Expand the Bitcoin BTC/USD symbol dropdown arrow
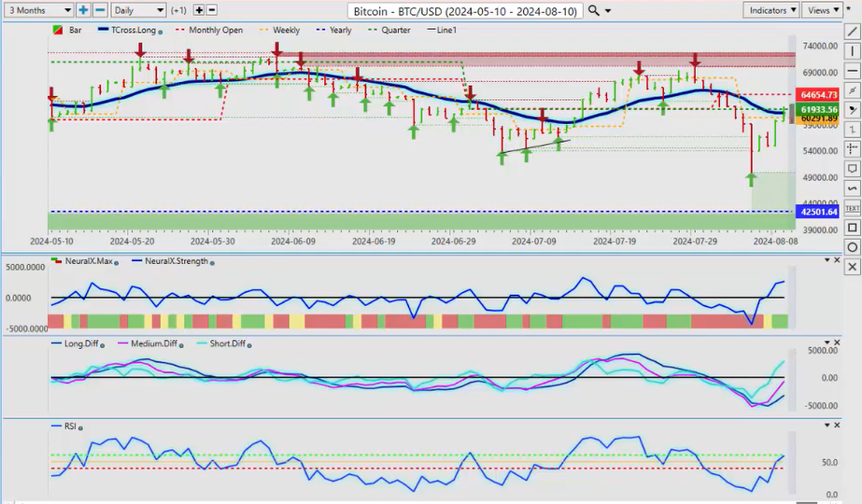 (609, 11)
